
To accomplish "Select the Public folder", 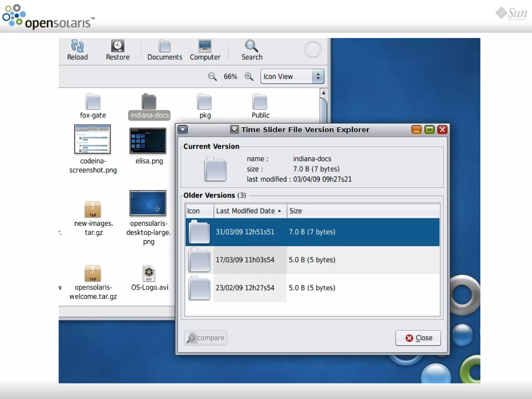I will 260,101.
